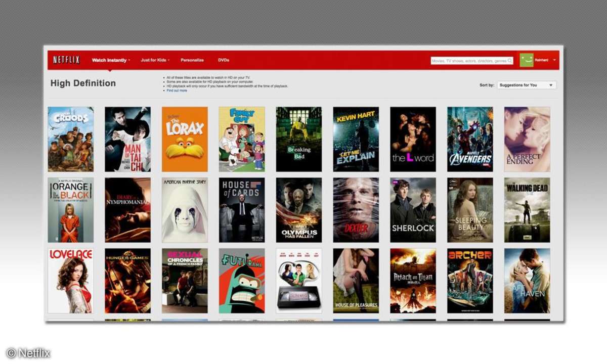Click the green profile avatar icon

tap(527, 60)
